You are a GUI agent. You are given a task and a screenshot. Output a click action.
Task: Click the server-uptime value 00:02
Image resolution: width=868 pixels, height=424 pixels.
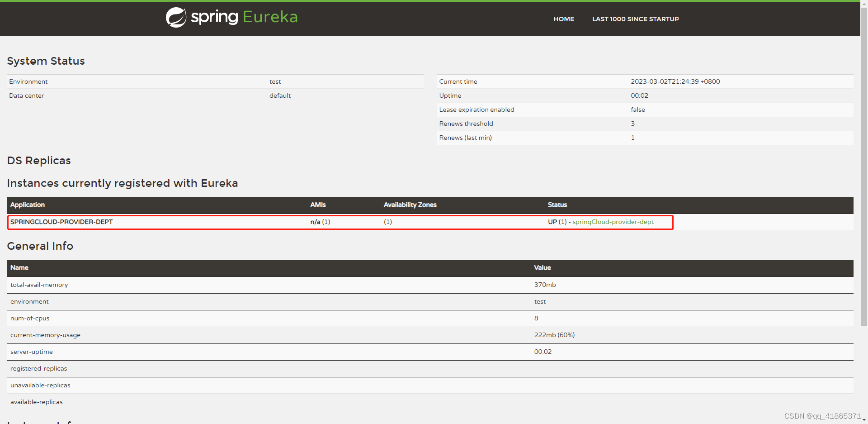pyautogui.click(x=543, y=352)
